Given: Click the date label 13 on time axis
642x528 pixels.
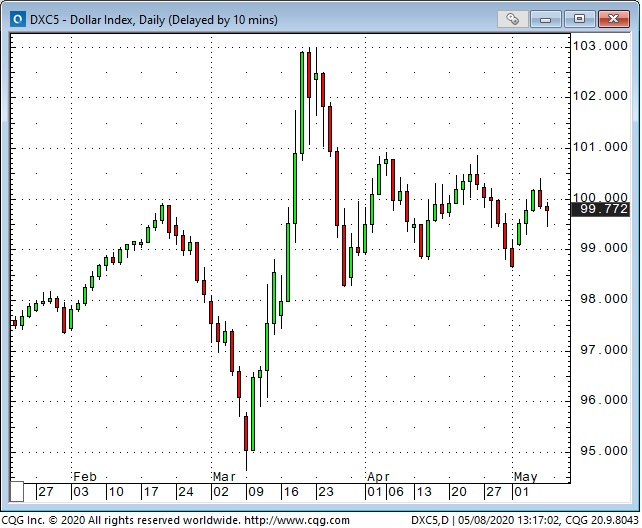Looking at the screenshot, I should pyautogui.click(x=424, y=492).
